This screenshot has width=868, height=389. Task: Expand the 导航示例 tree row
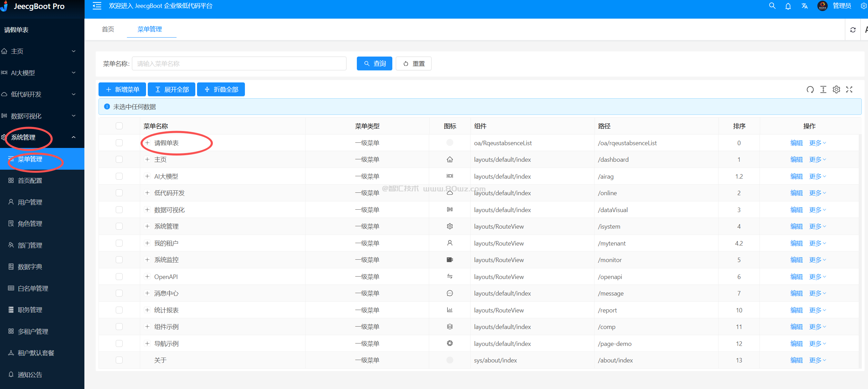[x=147, y=343]
